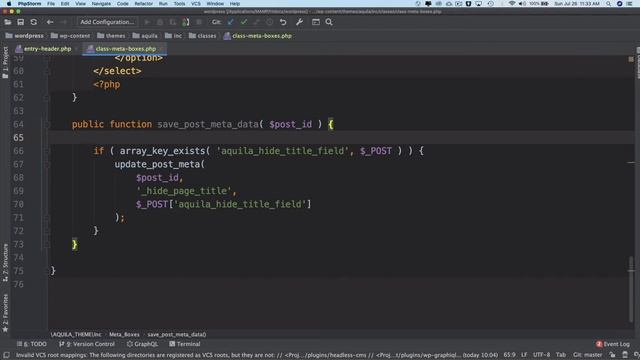
Task: Toggle the 7: Structure side panel
Action: 5,262
